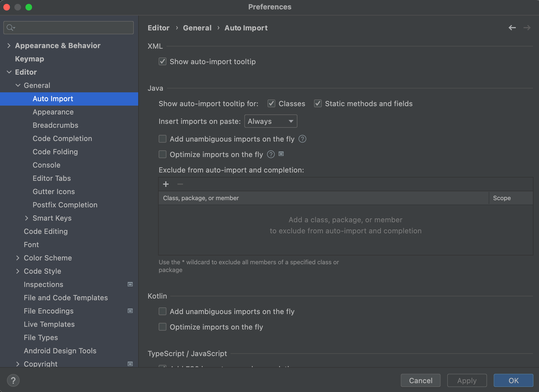Click the General breadcrumb in the header
The height and width of the screenshot is (392, 539).
(x=197, y=28)
